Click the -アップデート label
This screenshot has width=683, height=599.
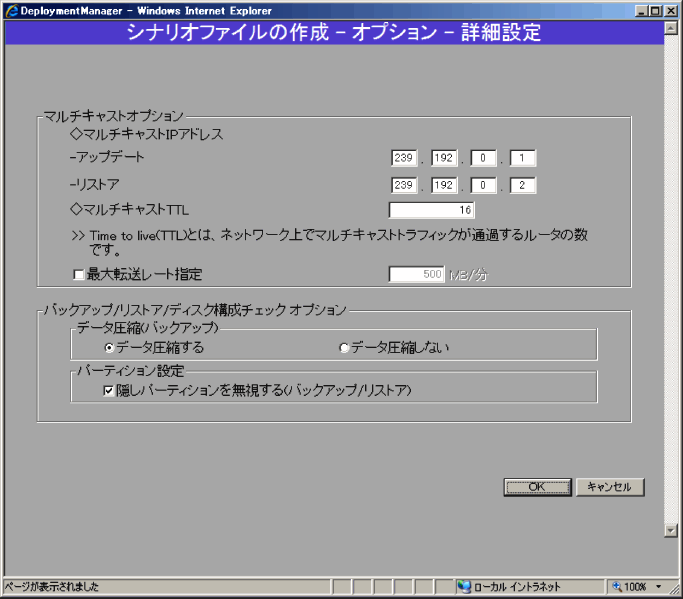[x=107, y=157]
